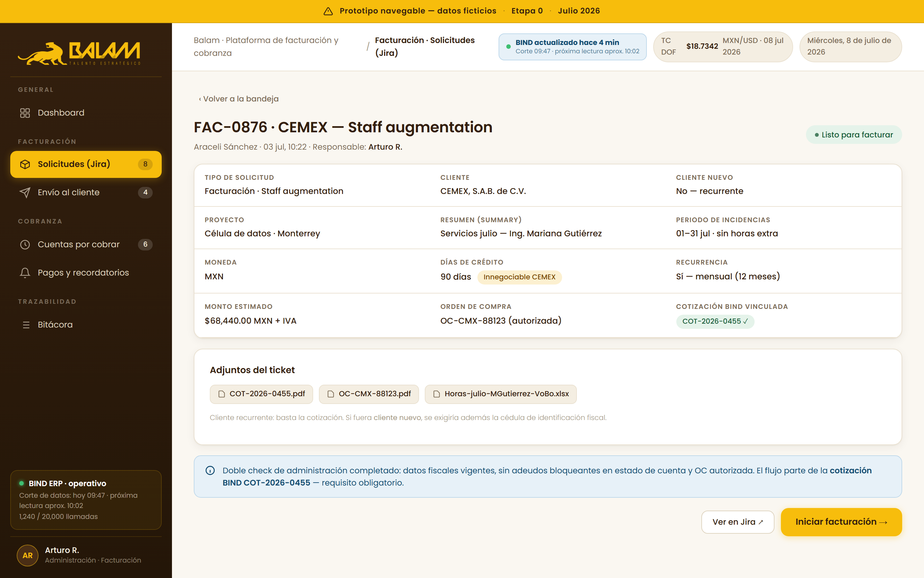Open attachment OC-CMX-88123.pdf
924x578 pixels.
(x=369, y=394)
